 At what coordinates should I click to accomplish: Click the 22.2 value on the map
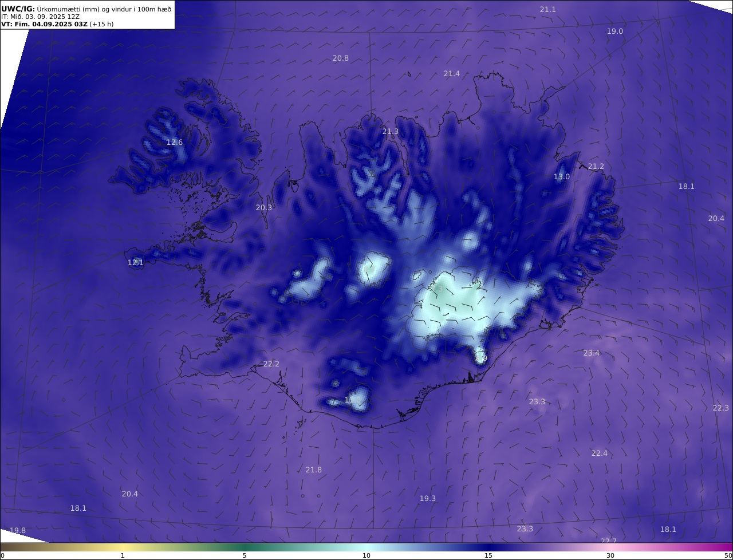(x=271, y=364)
